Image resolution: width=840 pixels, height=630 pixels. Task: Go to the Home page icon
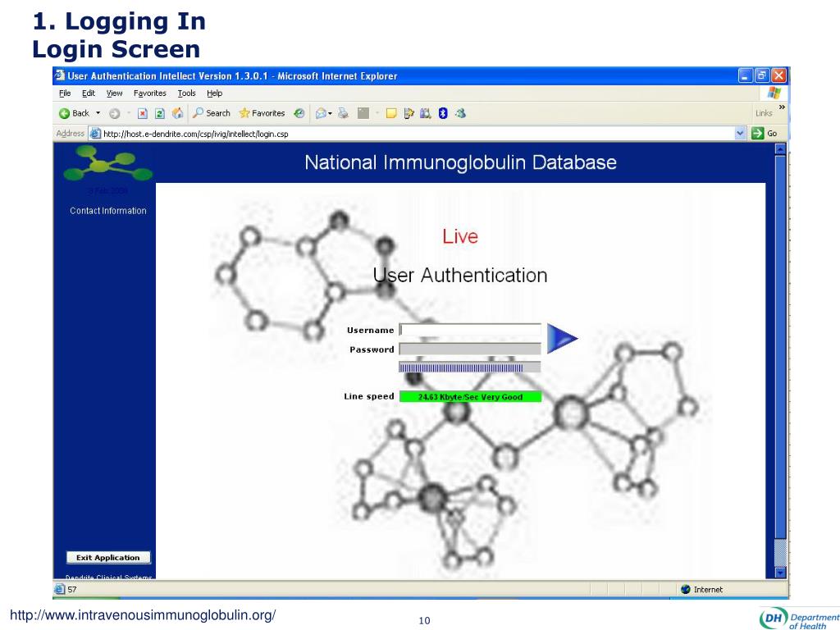177,113
